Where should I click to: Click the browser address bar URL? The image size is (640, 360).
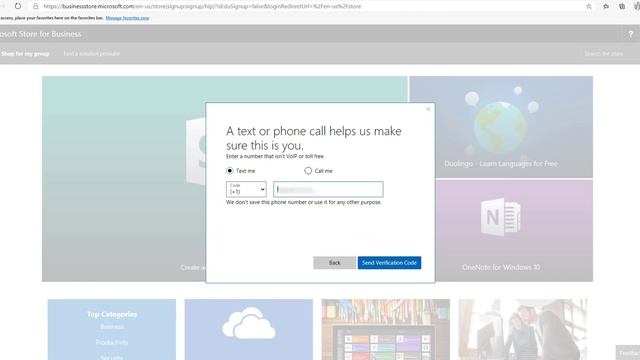(x=202, y=6)
